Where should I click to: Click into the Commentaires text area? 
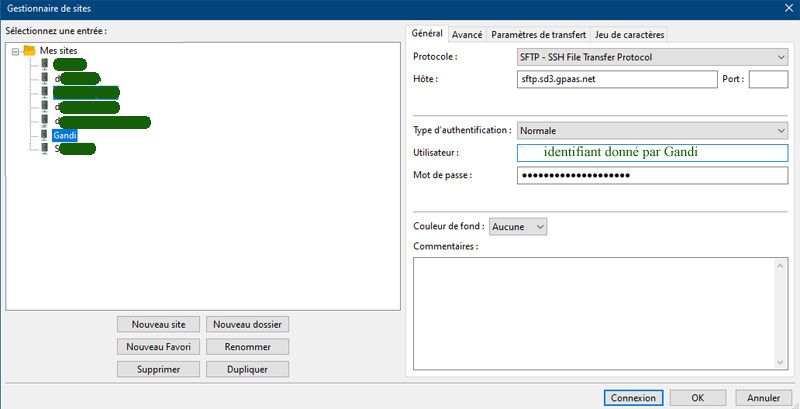600,313
